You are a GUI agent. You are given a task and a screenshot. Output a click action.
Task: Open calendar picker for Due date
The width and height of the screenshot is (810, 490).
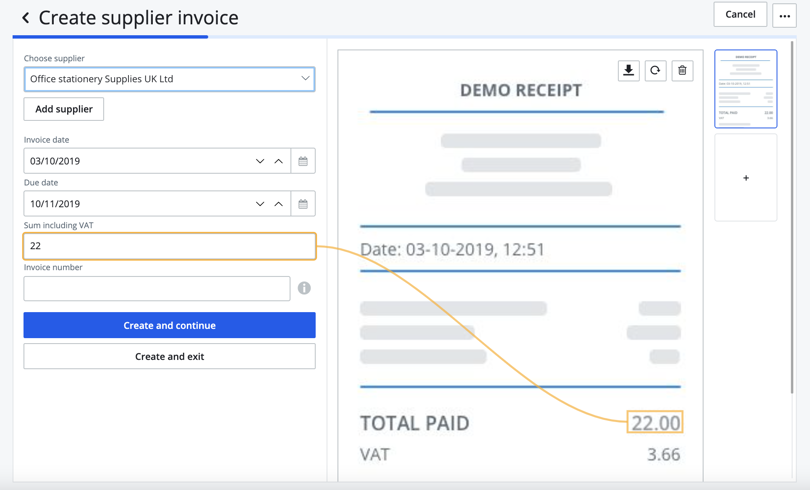pos(303,204)
